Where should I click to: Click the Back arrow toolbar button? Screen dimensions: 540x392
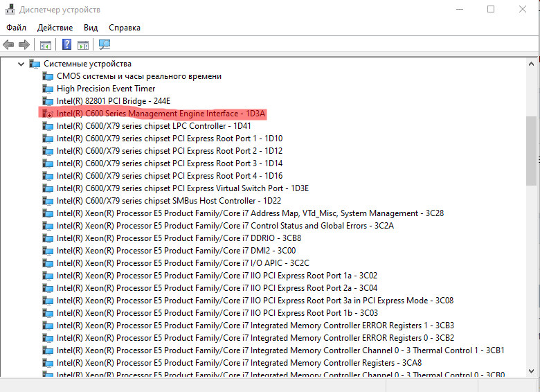click(8, 44)
